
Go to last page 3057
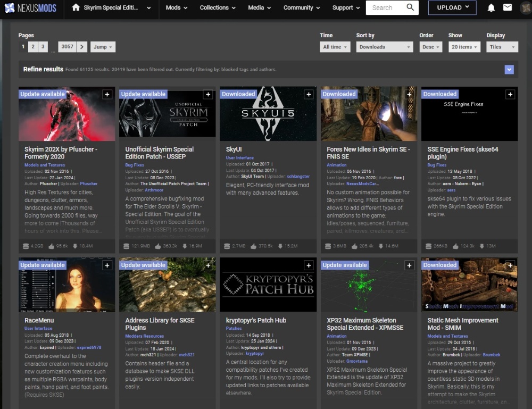pos(67,46)
